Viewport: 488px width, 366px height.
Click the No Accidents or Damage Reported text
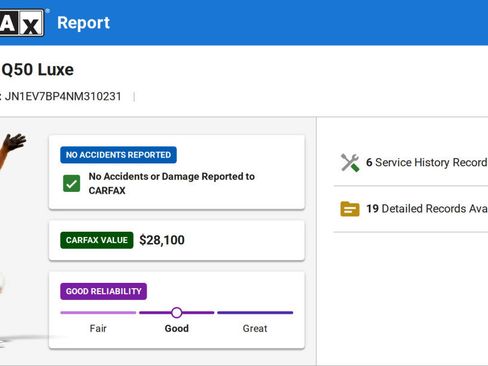point(172,183)
